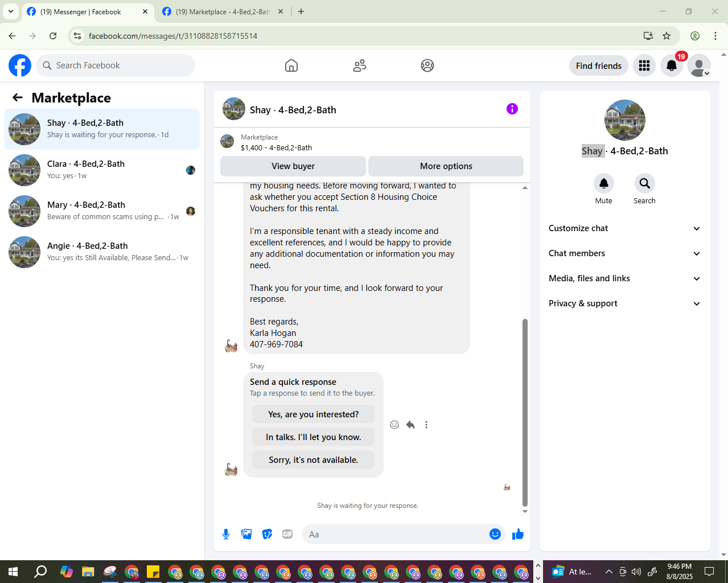Screen dimensions: 728x583
Task: Open File Explorer from the taskbar
Action: (88, 572)
